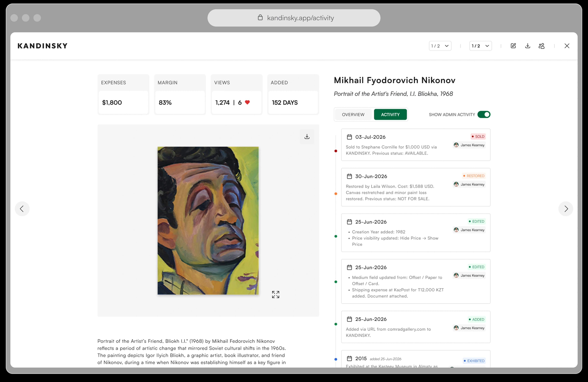The image size is (588, 382).
Task: Click the blue timeline dot for Exhibited
Action: pyautogui.click(x=335, y=359)
